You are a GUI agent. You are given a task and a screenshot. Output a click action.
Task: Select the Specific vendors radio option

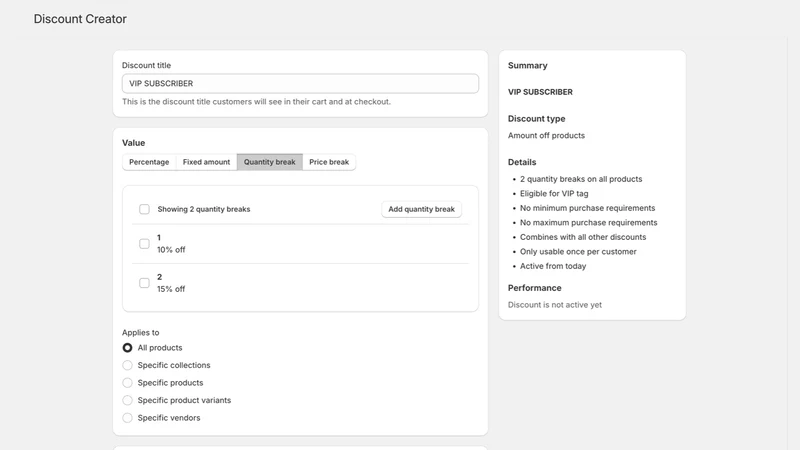(x=128, y=418)
